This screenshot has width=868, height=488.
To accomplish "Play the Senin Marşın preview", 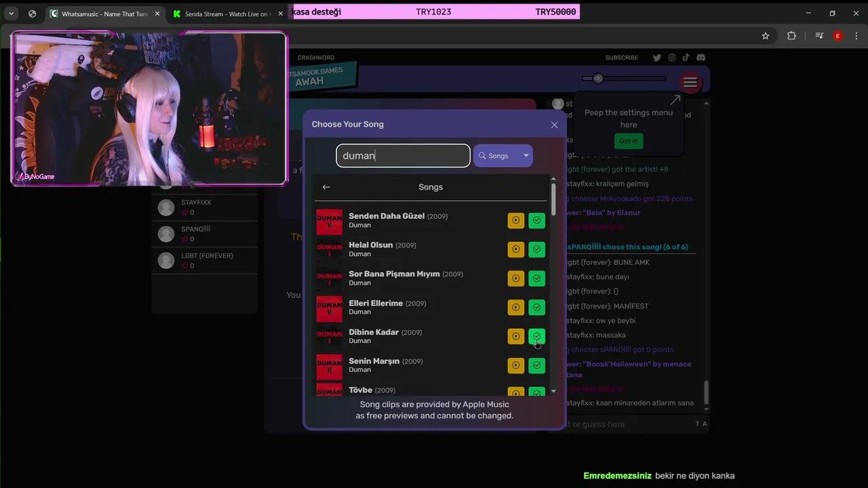I will 516,365.
